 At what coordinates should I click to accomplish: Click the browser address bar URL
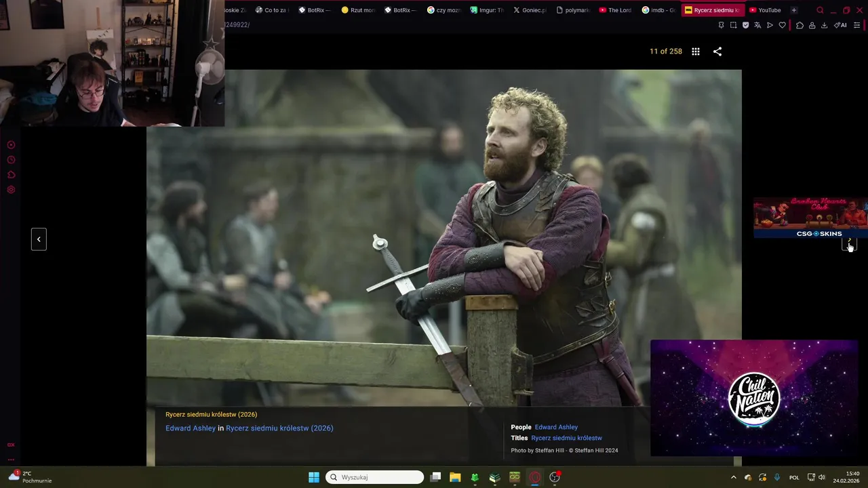click(237, 25)
